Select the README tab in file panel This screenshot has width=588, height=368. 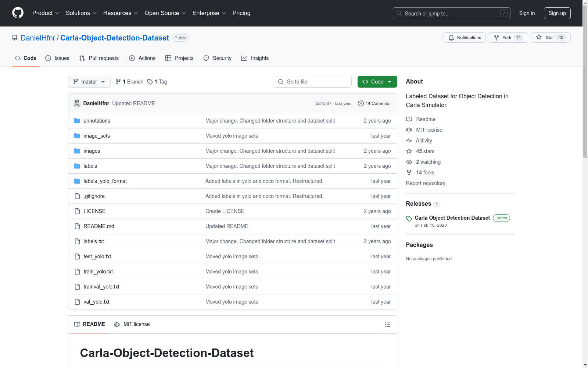[90, 324]
